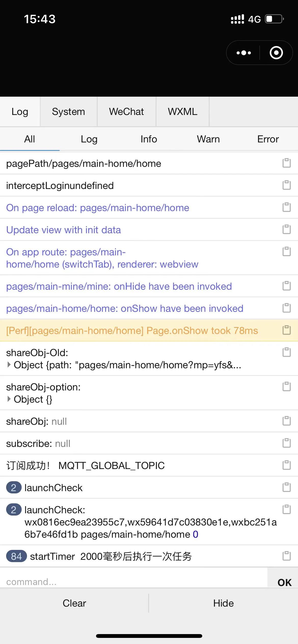Tap the mini program close circle button

276,53
